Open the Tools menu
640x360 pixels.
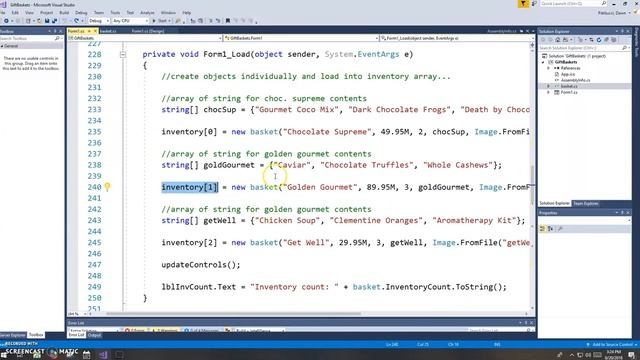click(x=115, y=13)
